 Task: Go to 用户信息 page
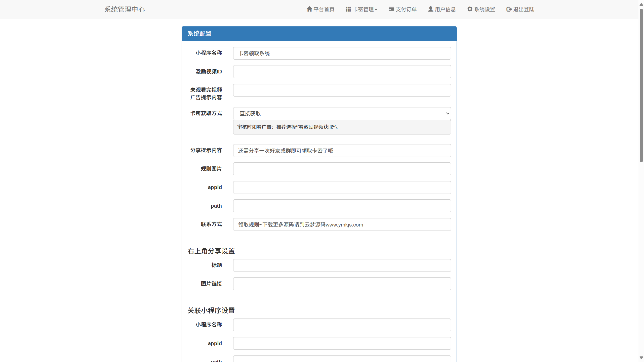[442, 9]
